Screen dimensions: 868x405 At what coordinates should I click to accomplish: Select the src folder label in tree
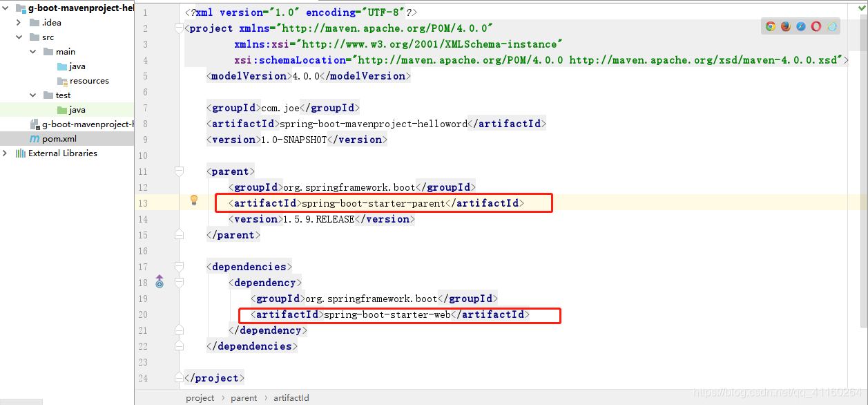click(x=48, y=37)
